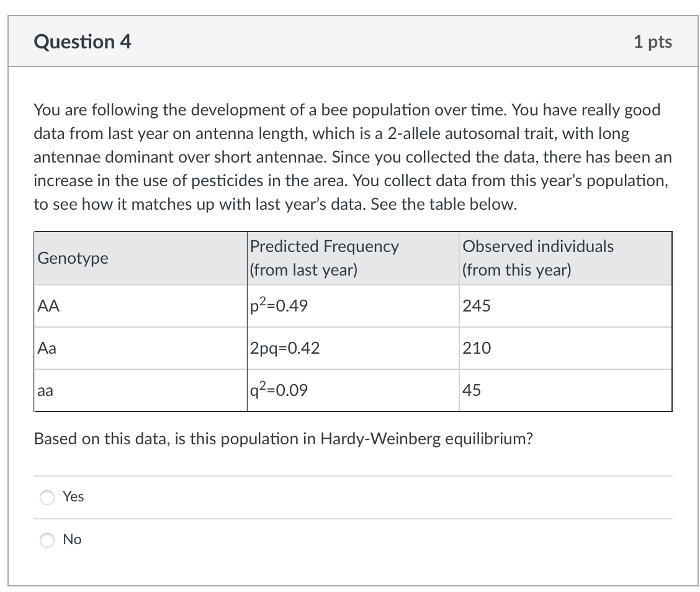Click the 2pq=0.42 frequency value

tap(285, 348)
